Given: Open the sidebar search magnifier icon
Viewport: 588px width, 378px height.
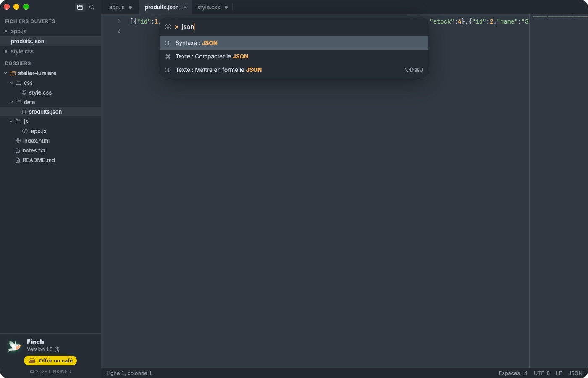Looking at the screenshot, I should click(x=92, y=7).
